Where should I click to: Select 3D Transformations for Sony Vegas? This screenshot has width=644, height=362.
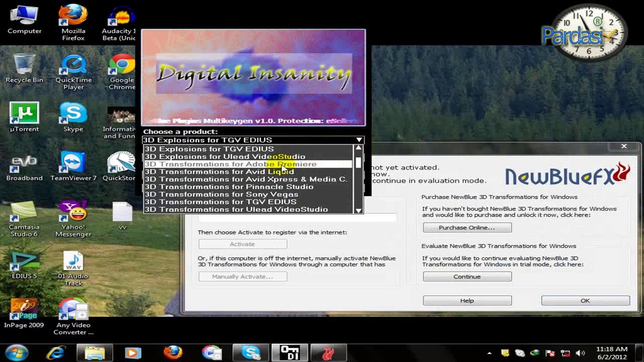249,194
